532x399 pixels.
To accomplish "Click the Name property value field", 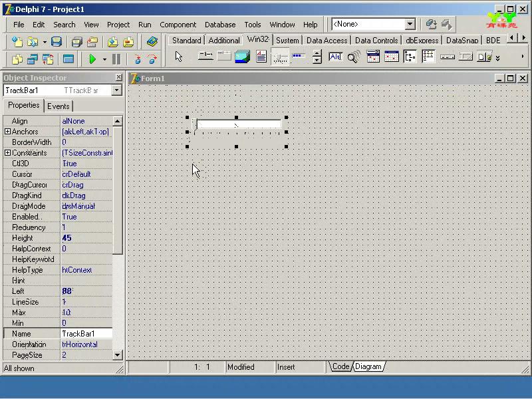I will pyautogui.click(x=86, y=334).
